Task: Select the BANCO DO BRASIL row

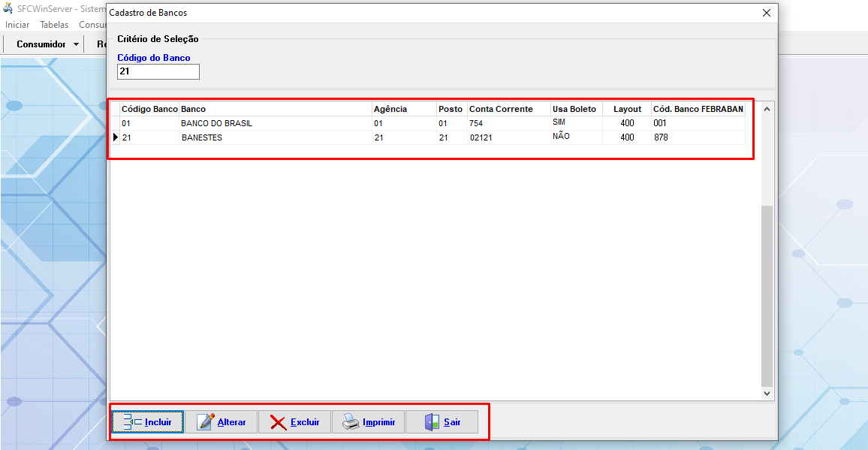Action: coord(216,123)
